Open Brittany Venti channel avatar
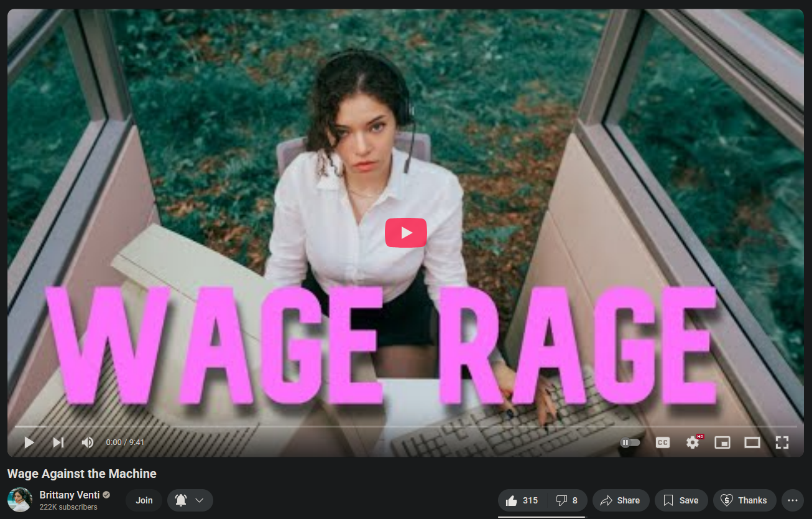 coord(20,500)
